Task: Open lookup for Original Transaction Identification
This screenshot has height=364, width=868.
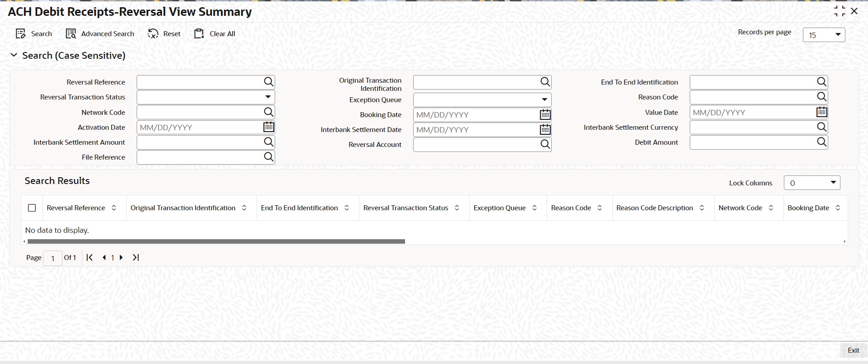Action: coord(545,82)
